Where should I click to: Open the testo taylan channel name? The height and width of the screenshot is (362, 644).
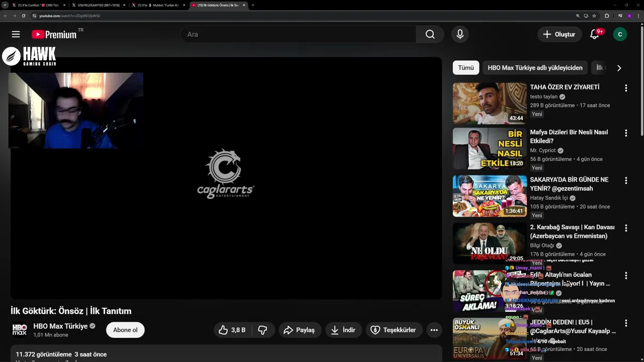tap(544, 97)
